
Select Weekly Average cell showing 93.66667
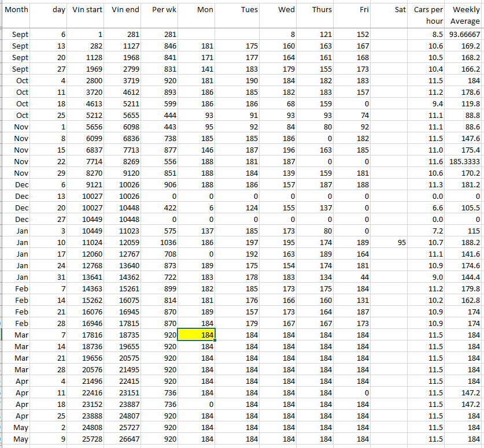(x=464, y=35)
